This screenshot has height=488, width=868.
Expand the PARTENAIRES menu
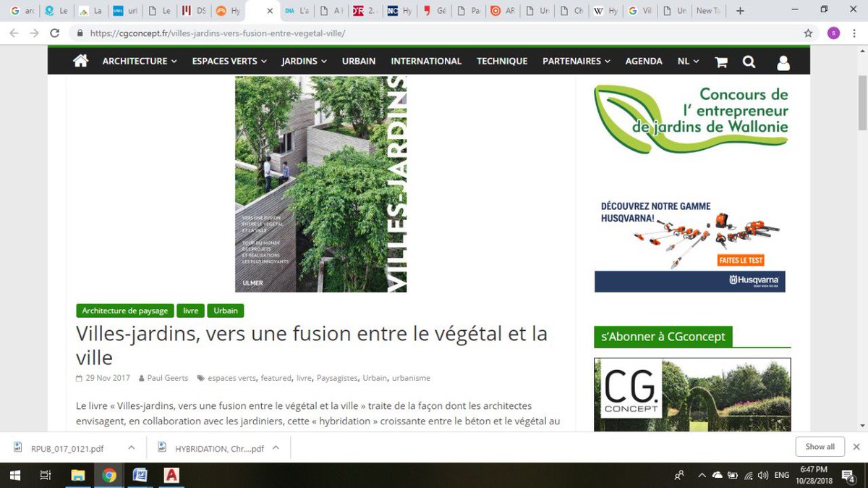point(576,62)
